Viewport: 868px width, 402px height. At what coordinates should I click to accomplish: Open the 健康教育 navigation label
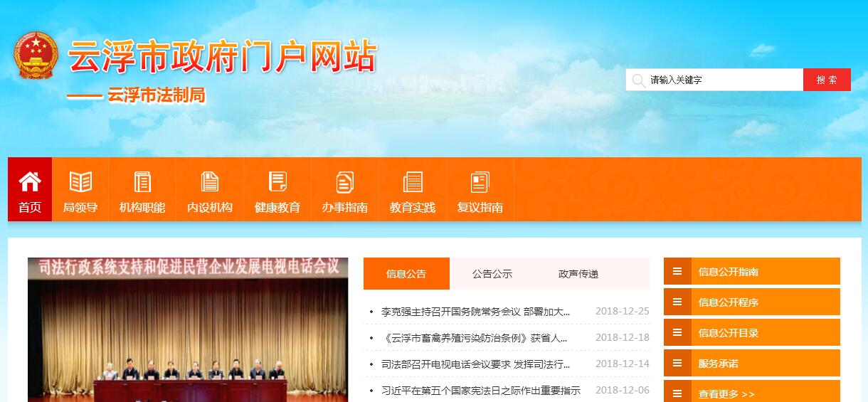pos(277,208)
